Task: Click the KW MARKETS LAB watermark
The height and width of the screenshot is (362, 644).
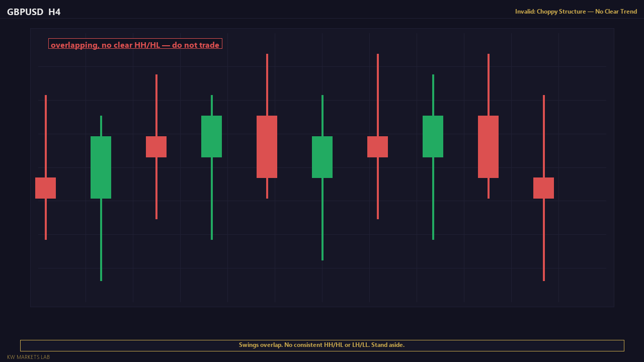Action: (x=28, y=357)
